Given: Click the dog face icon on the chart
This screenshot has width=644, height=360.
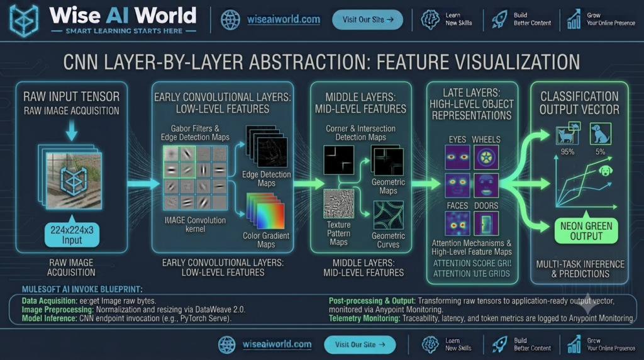Looking at the screenshot, I should pos(606,170).
